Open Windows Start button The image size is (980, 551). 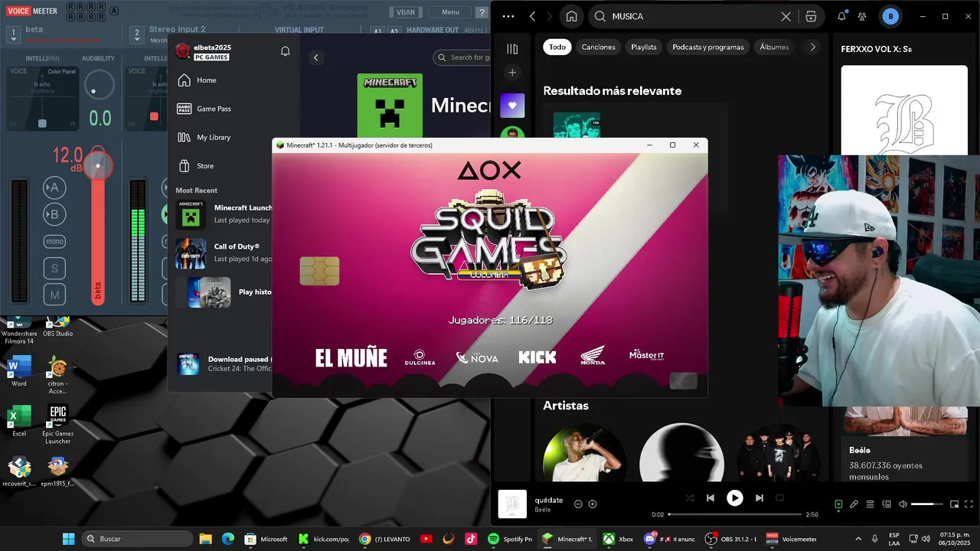click(68, 539)
